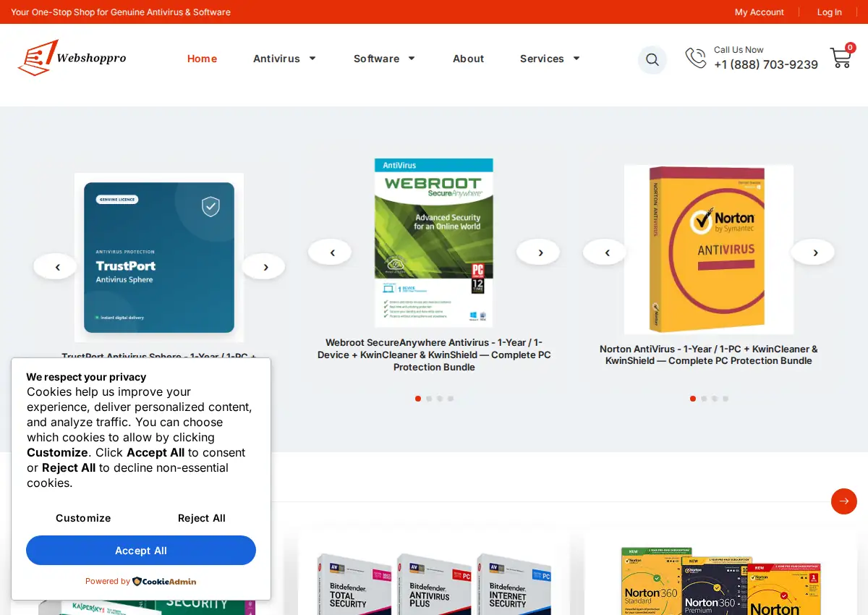Click the cart item count badge
The height and width of the screenshot is (615, 868).
pyautogui.click(x=851, y=48)
